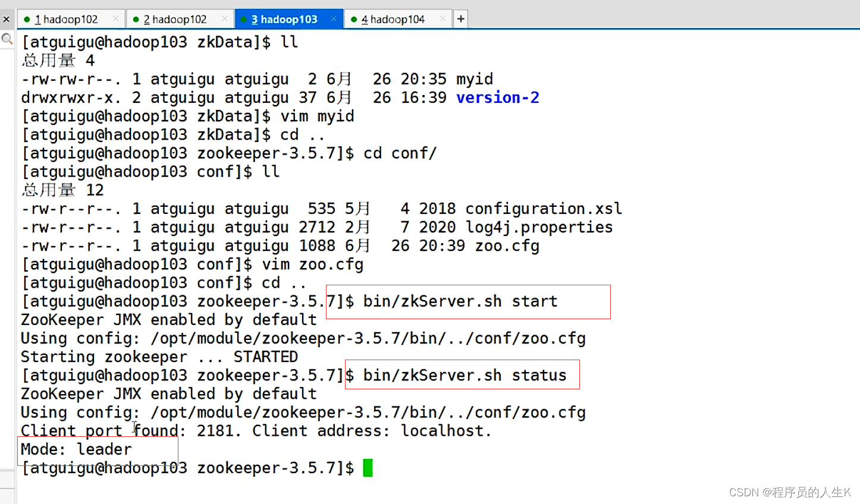Click green status dot on 1 hadoop102 tab

click(x=27, y=20)
